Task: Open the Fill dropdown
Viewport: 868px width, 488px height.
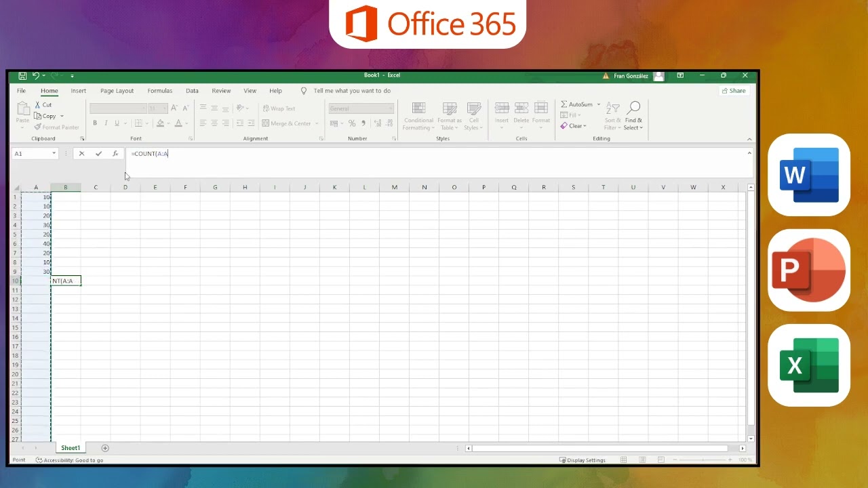Action: [570, 115]
